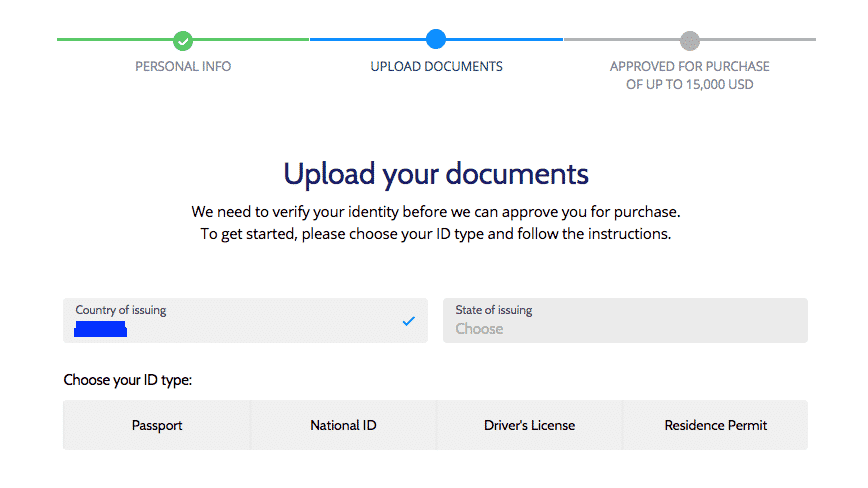This screenshot has height=488, width=868.
Task: Click the UPLOAD DOCUMENTS step label
Action: pyautogui.click(x=436, y=66)
